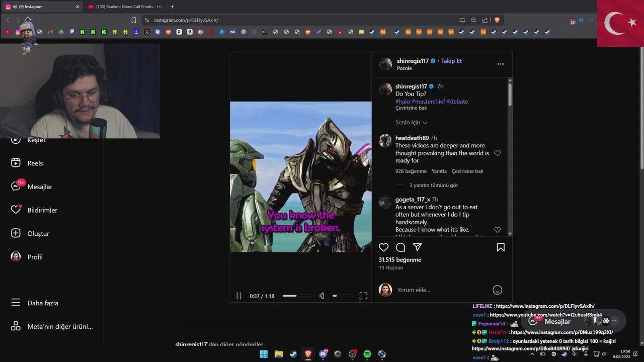Open the #halo hashtag
The height and width of the screenshot is (362, 644).
403,102
